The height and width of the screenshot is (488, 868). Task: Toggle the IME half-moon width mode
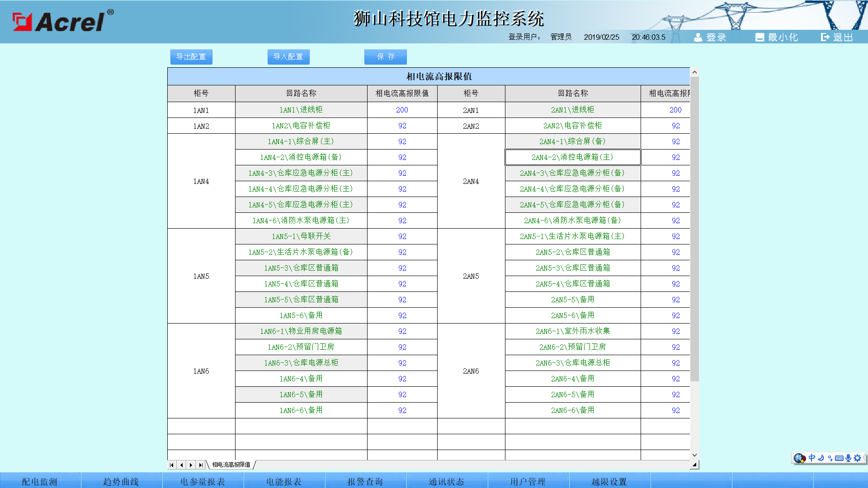pos(821,458)
